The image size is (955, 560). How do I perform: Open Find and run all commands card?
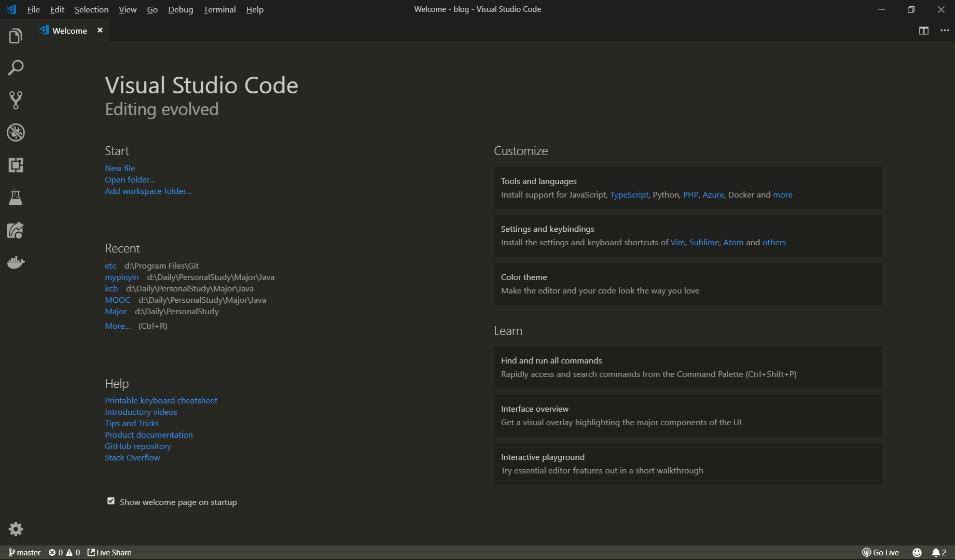coord(688,367)
